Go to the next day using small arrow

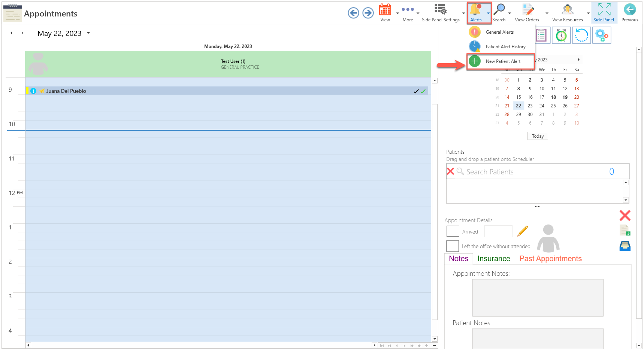[x=22, y=33]
